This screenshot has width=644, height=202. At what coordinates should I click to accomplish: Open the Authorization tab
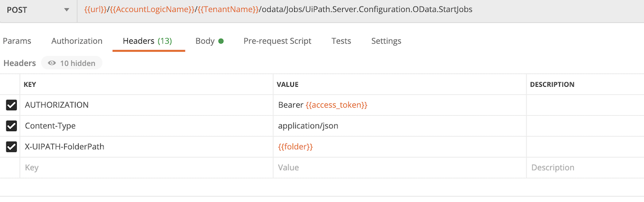(x=77, y=41)
